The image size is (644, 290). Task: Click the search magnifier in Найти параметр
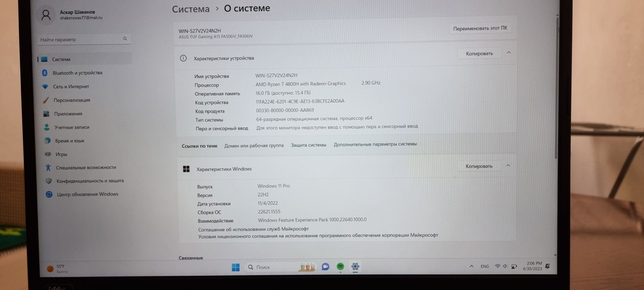[x=125, y=39]
